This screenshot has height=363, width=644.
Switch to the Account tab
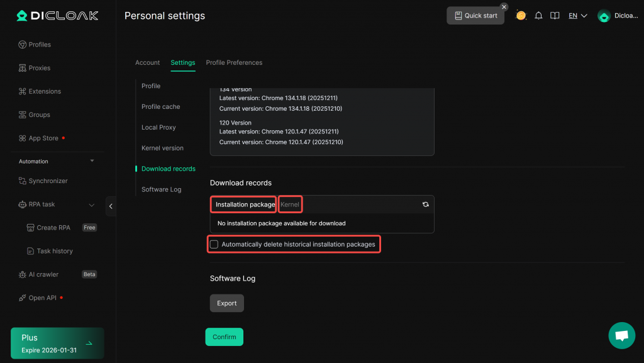(x=148, y=63)
